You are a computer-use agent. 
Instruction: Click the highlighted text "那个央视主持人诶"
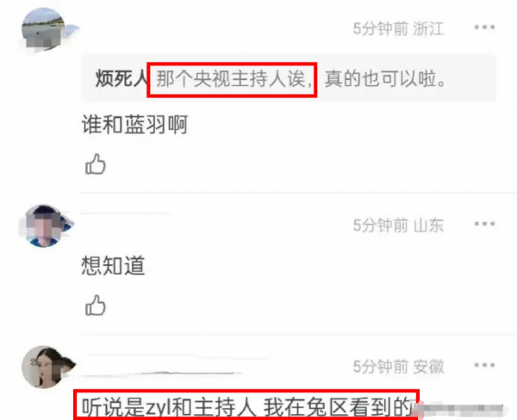pyautogui.click(x=232, y=80)
